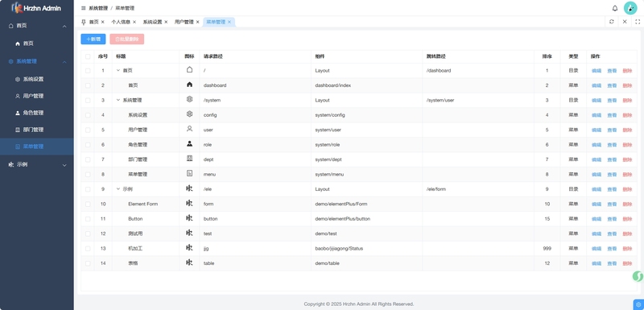Image resolution: width=644 pixels, height=310 pixels.
Task: Click the blue 新增 button
Action: 93,39
